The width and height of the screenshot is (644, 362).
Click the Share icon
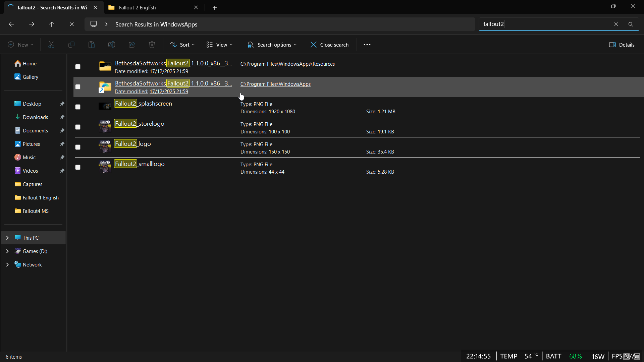131,45
